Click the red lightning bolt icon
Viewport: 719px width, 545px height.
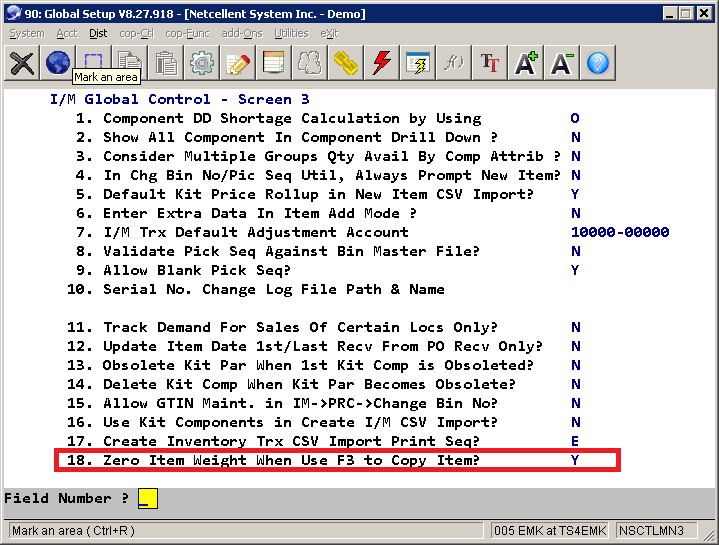(382, 63)
